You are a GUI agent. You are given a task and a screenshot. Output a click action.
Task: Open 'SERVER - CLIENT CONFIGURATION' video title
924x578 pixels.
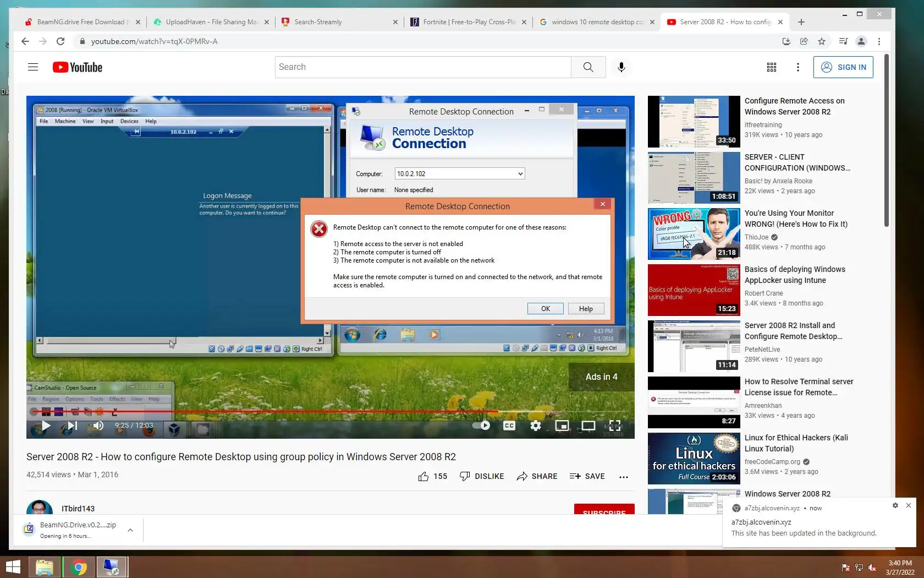[798, 162]
